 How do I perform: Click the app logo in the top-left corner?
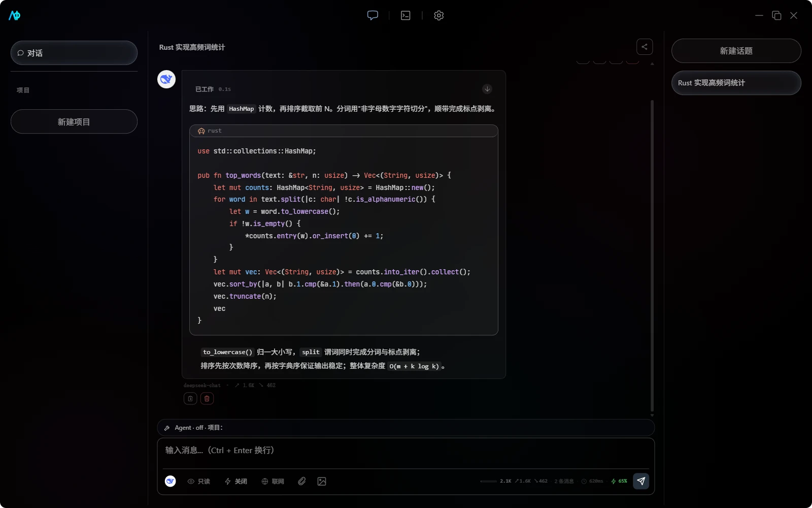tap(15, 15)
